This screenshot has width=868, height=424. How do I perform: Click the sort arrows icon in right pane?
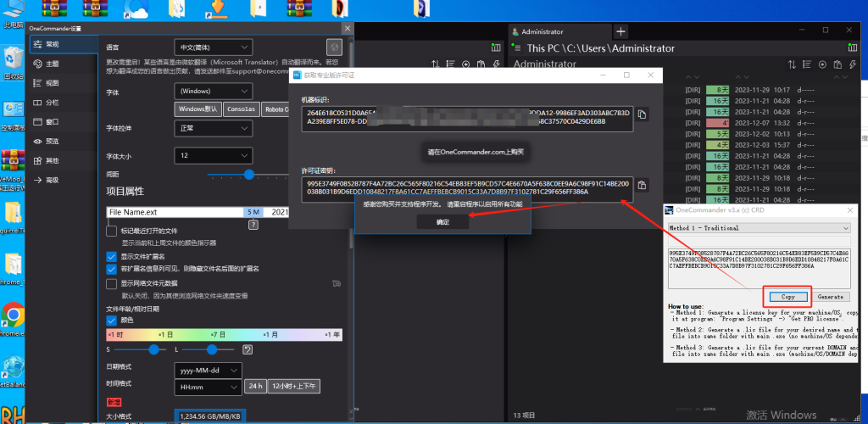coord(793,64)
